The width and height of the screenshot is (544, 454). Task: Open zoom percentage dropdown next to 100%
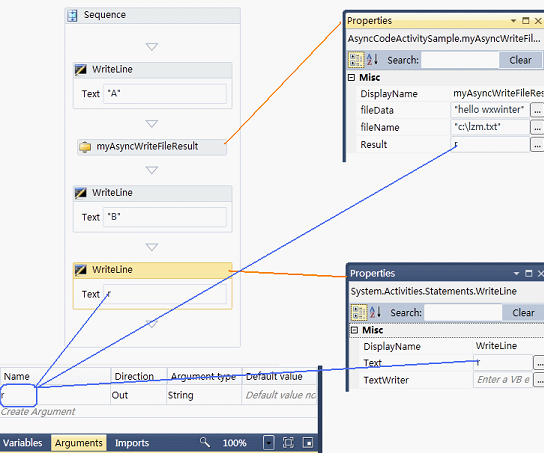(x=269, y=443)
